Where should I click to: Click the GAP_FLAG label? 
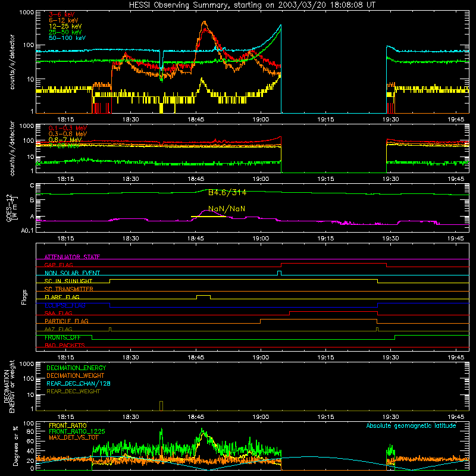point(58,265)
